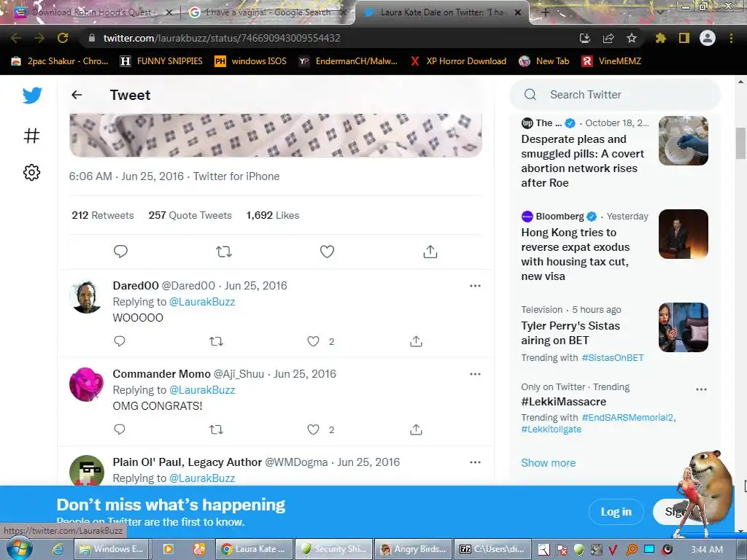Click the address bar URL
Viewport: 747px width, 560px height.
[x=222, y=38]
